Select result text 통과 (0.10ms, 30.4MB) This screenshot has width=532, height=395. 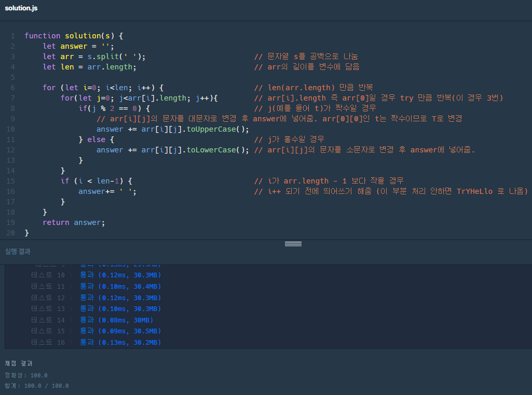point(120,287)
